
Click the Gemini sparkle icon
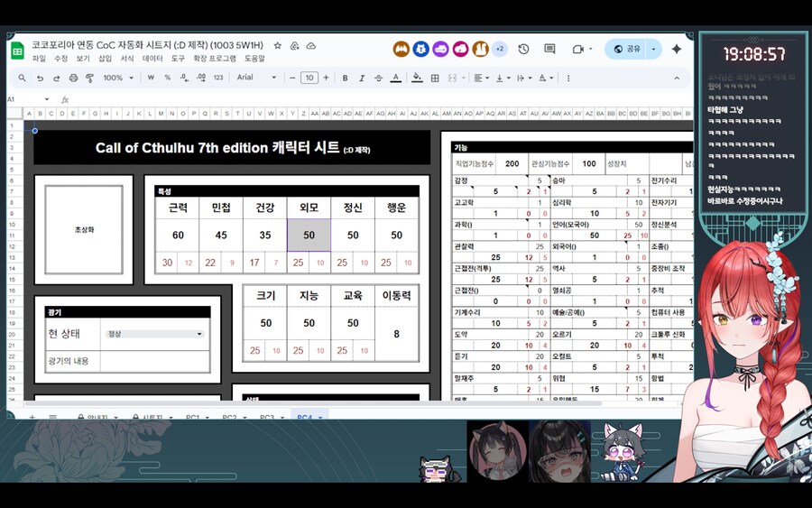pos(677,49)
